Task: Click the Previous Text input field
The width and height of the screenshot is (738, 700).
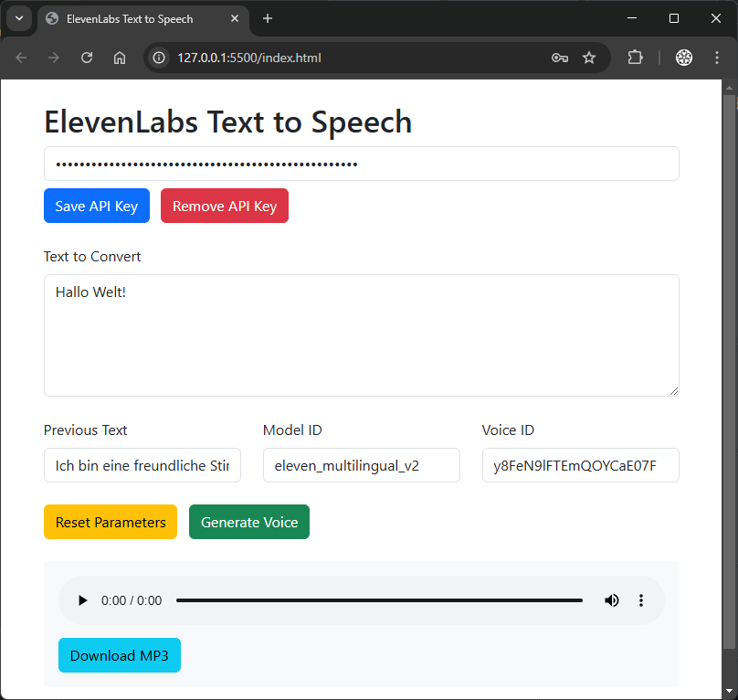Action: tap(142, 465)
